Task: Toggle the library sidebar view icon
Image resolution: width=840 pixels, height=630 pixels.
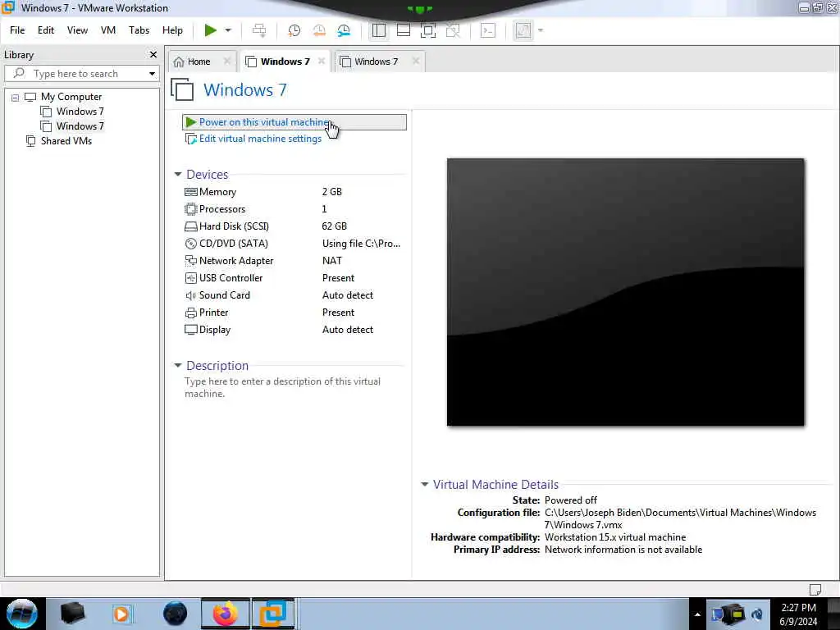Action: 379,30
